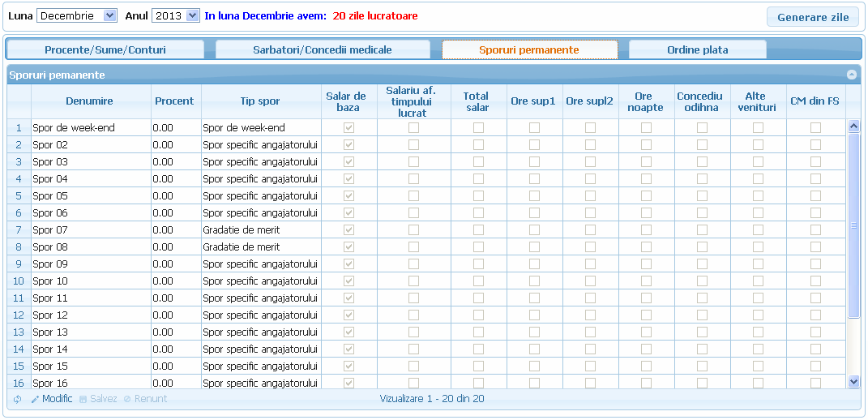Click row number 12
The height and width of the screenshot is (420, 868).
[x=19, y=315]
